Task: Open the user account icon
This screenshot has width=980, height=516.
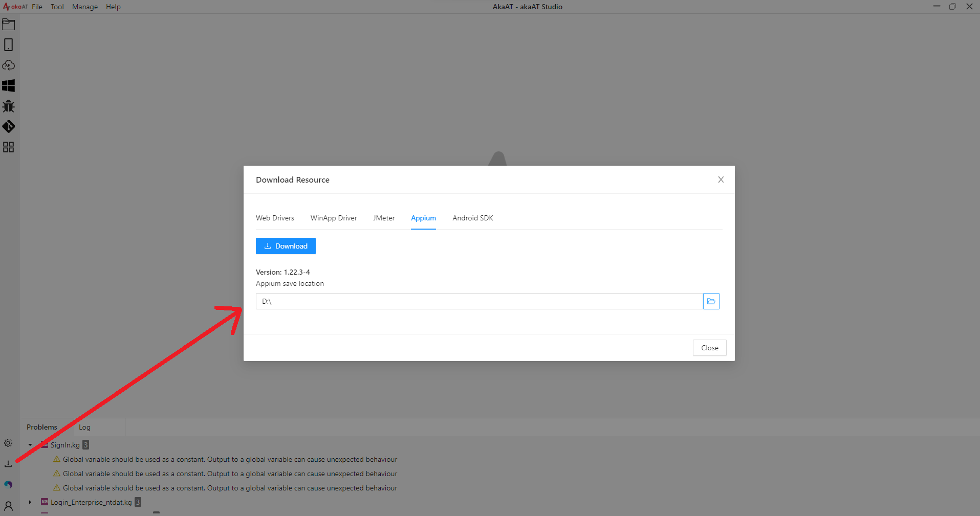Action: (x=8, y=506)
